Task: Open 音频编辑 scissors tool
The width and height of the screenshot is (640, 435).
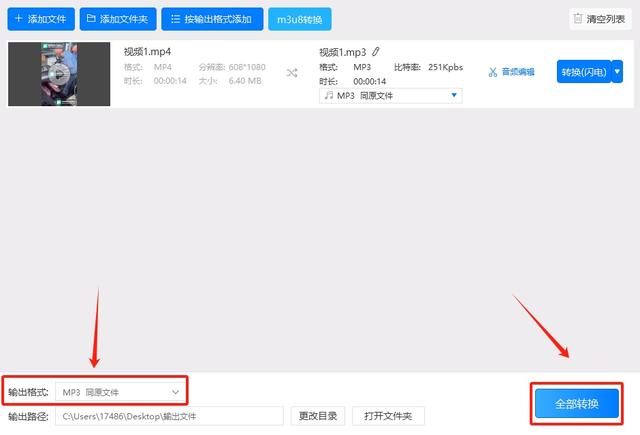Action: click(x=511, y=72)
